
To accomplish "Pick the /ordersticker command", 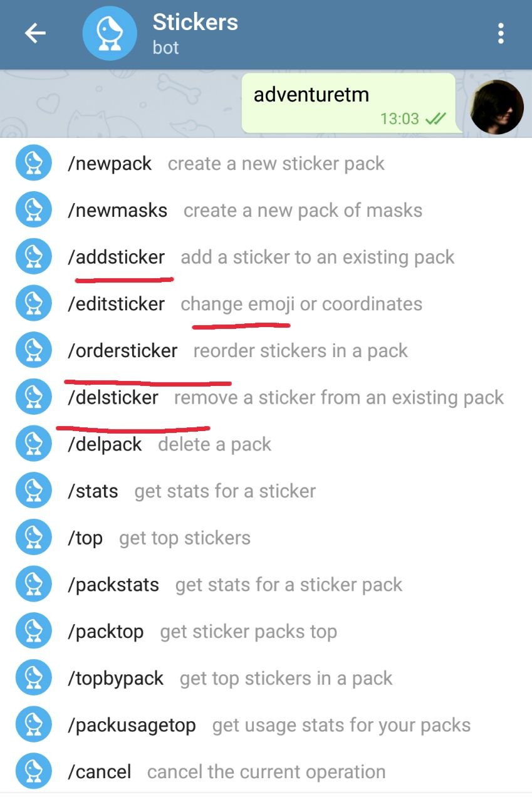I will point(266,351).
